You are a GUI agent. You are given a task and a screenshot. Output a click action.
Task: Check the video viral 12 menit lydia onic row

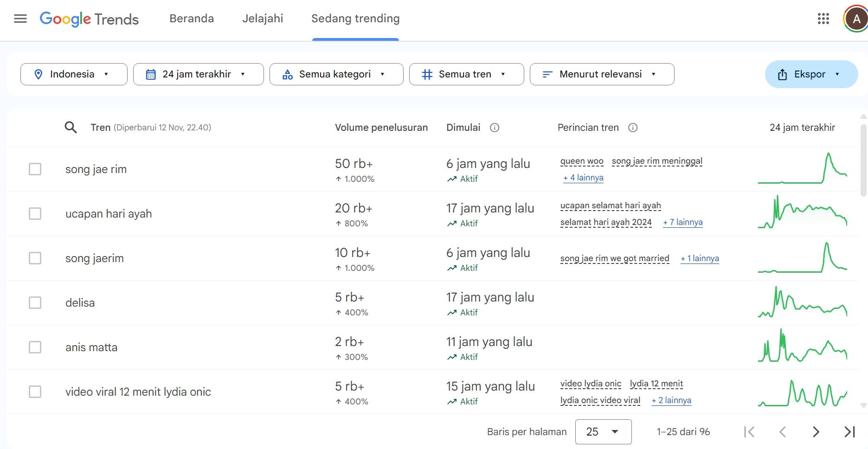coord(35,391)
